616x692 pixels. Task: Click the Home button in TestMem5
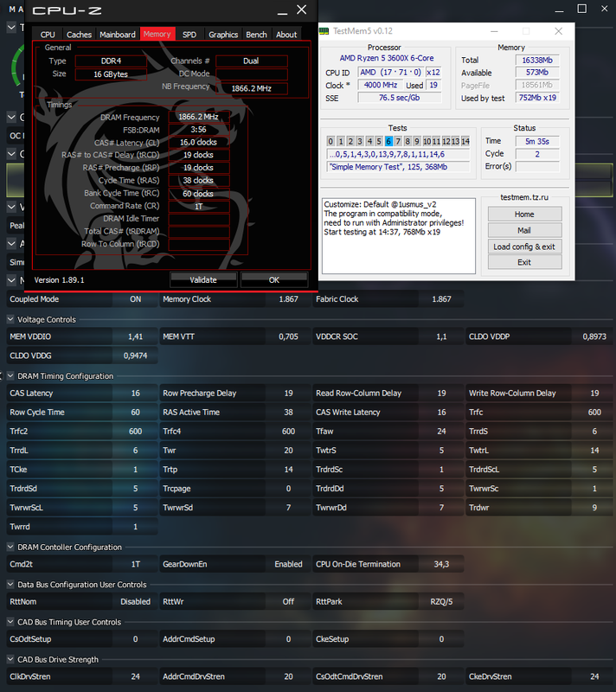coord(524,214)
